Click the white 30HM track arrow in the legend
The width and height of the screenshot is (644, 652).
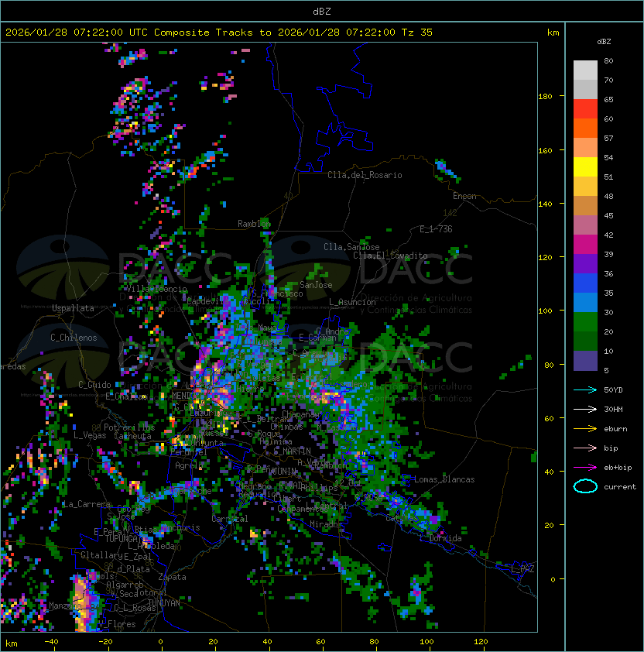585,409
